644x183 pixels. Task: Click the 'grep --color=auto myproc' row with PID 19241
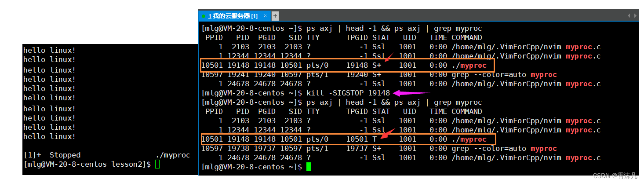click(x=379, y=74)
